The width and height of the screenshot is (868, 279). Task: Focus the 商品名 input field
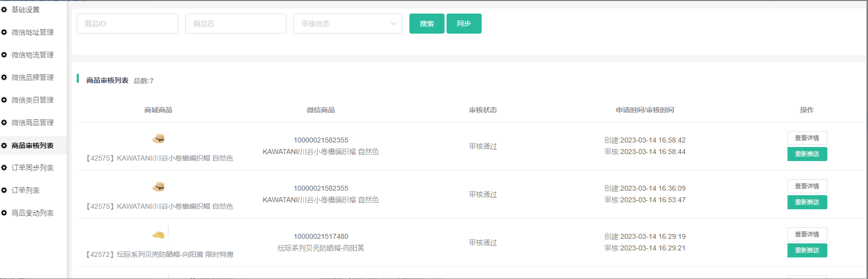pyautogui.click(x=236, y=24)
